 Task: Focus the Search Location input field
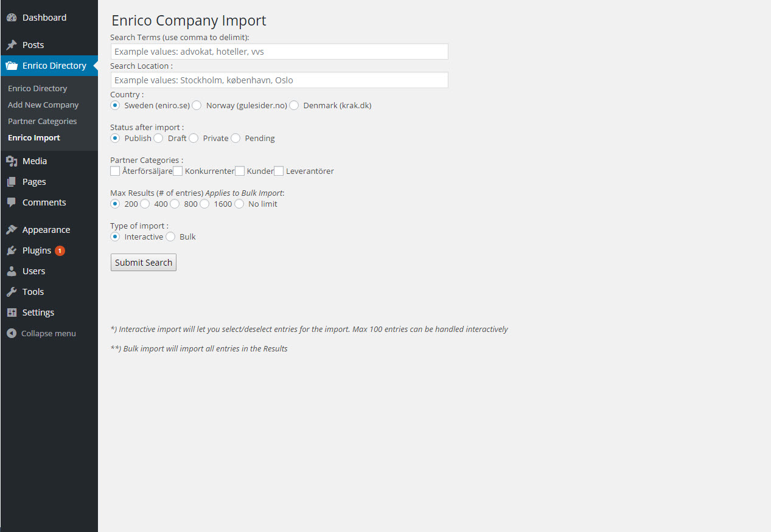[x=279, y=80]
